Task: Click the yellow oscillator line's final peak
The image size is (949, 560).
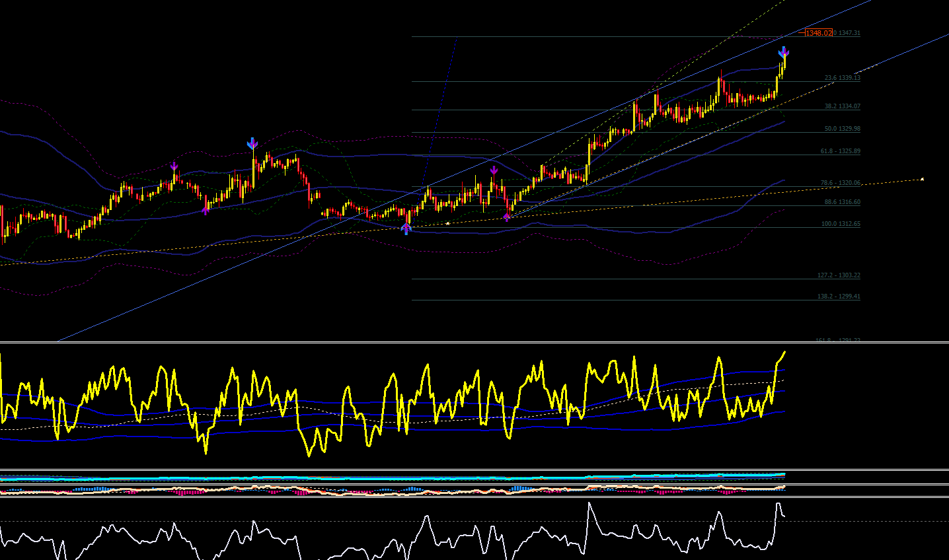Action: [784, 352]
